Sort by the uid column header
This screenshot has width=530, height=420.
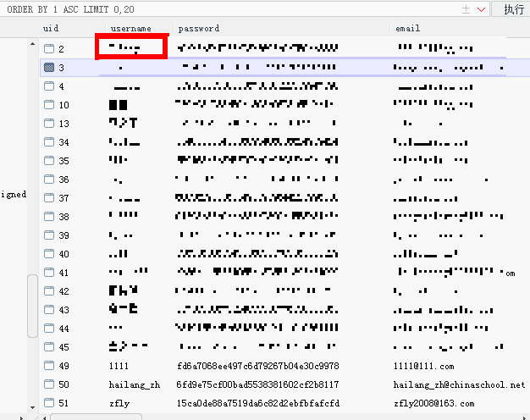coord(51,28)
